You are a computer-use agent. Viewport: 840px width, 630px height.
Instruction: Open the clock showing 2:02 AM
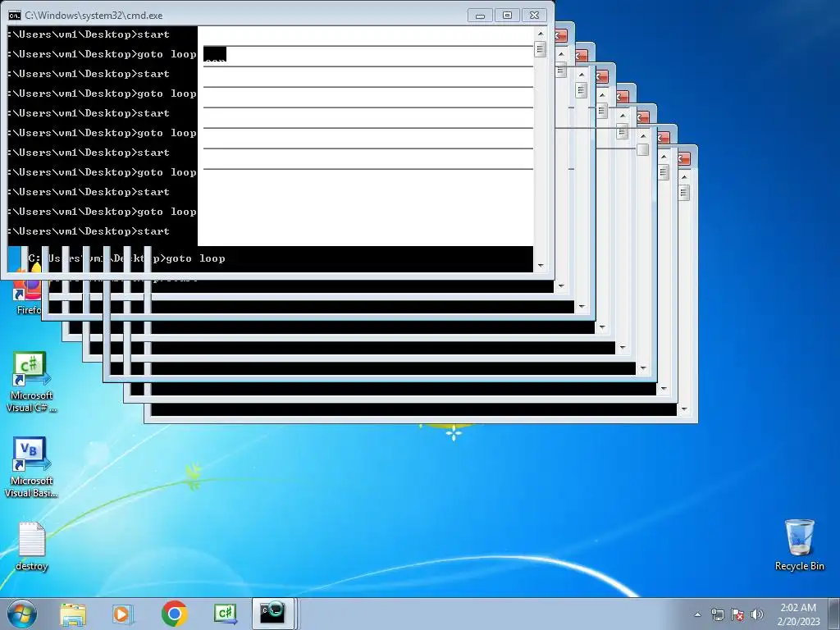click(x=798, y=614)
